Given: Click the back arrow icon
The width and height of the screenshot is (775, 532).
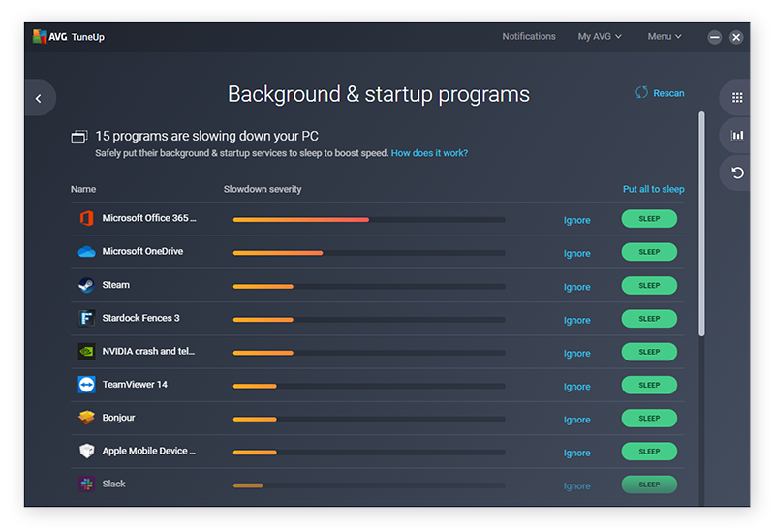Looking at the screenshot, I should [39, 98].
